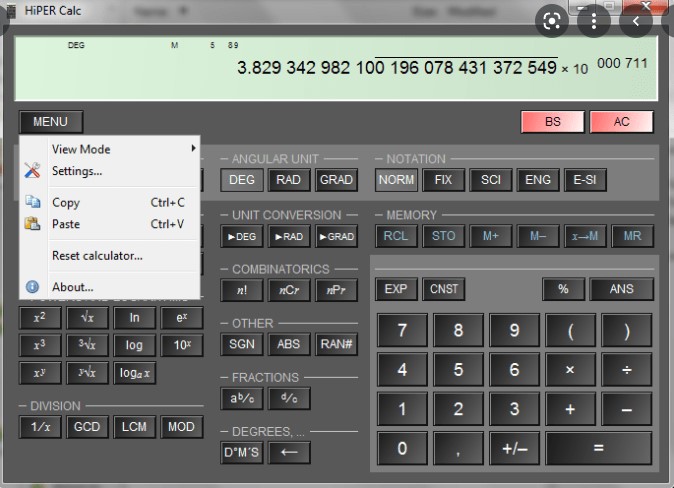Screen dimensions: 674x488
Task: Click the 1/x reciprocal key
Action: (40, 427)
